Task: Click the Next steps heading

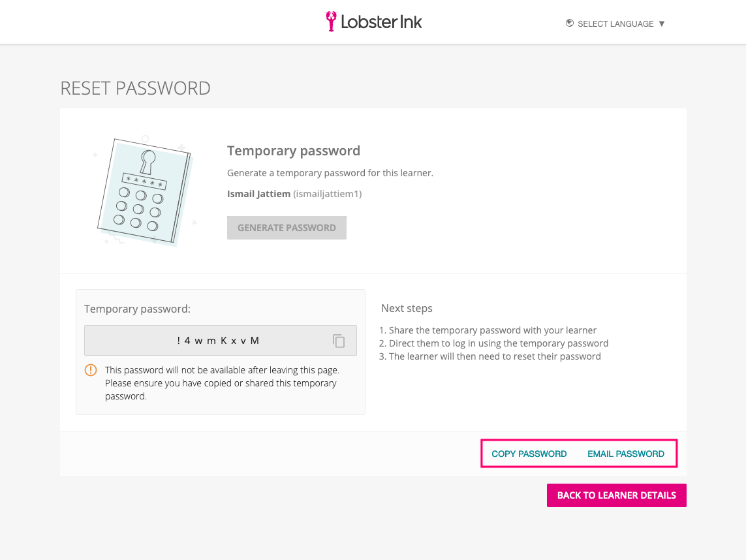Action: point(407,308)
